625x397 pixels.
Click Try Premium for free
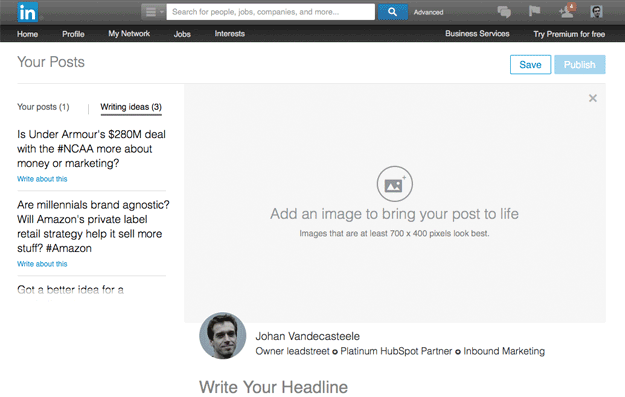[569, 34]
